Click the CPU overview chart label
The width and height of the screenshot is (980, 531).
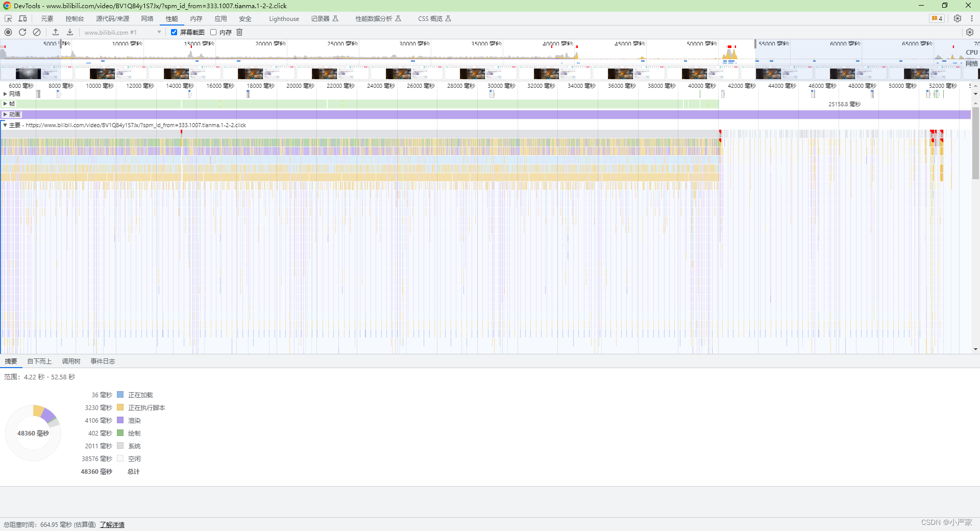tap(971, 52)
